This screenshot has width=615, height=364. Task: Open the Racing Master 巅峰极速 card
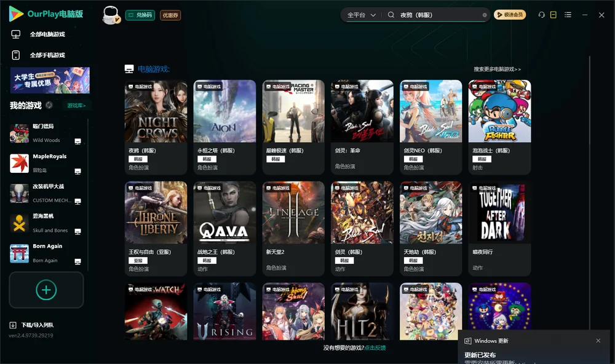pos(293,127)
